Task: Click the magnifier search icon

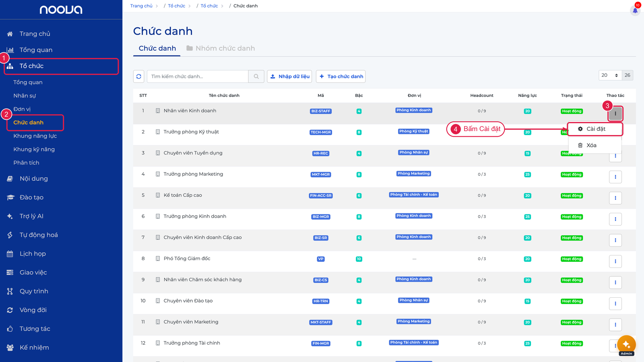Action: coord(256,76)
